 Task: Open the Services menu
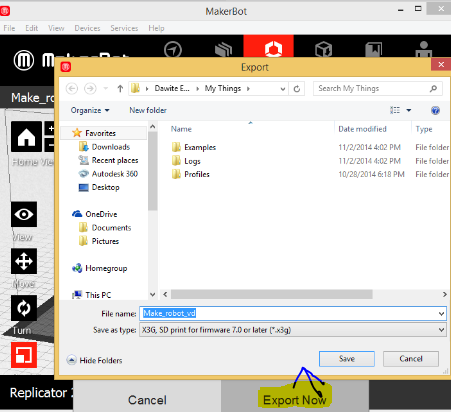[x=124, y=28]
